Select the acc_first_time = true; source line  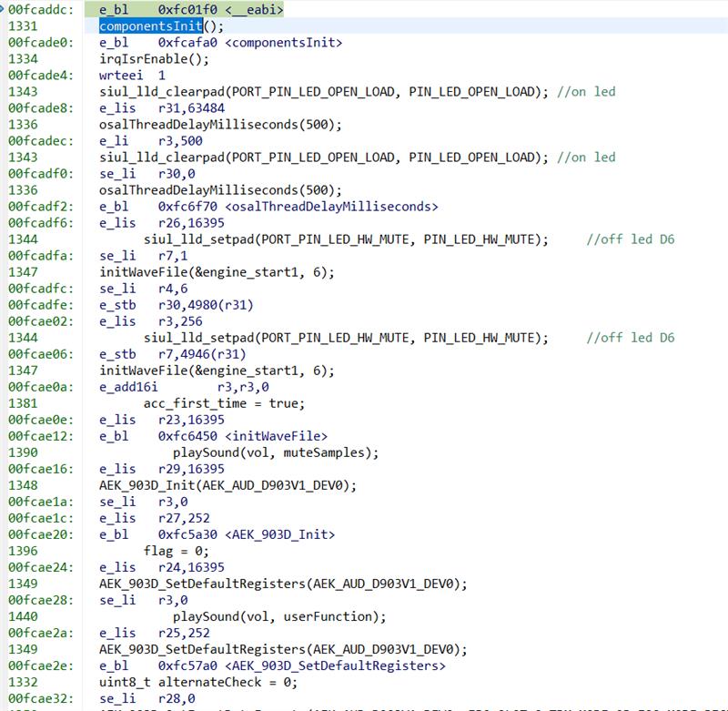pos(224,403)
